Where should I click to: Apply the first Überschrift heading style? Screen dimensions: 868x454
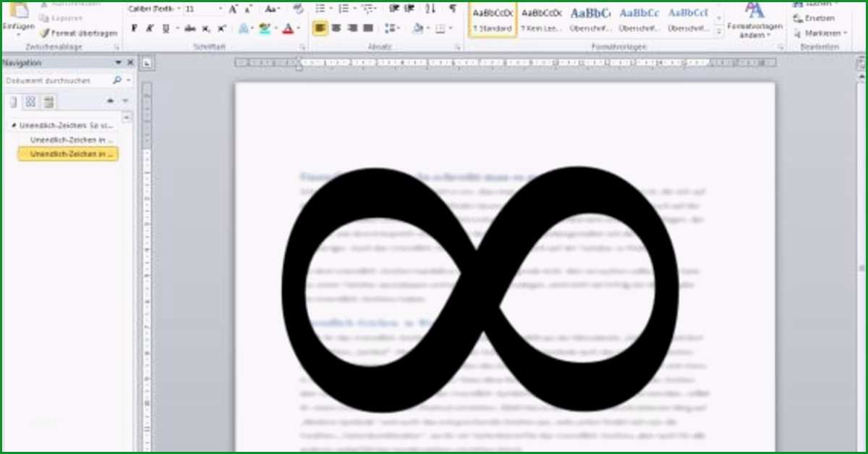pyautogui.click(x=590, y=20)
